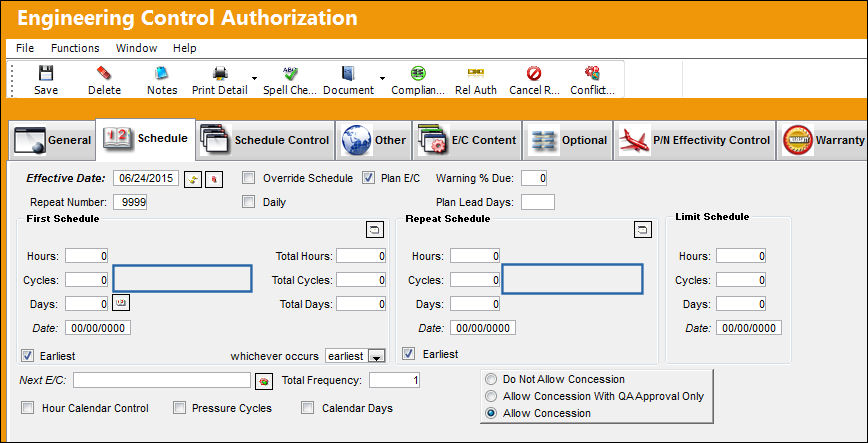The height and width of the screenshot is (443, 868).
Task: Switch to the Schedule Control tab
Action: click(x=265, y=141)
